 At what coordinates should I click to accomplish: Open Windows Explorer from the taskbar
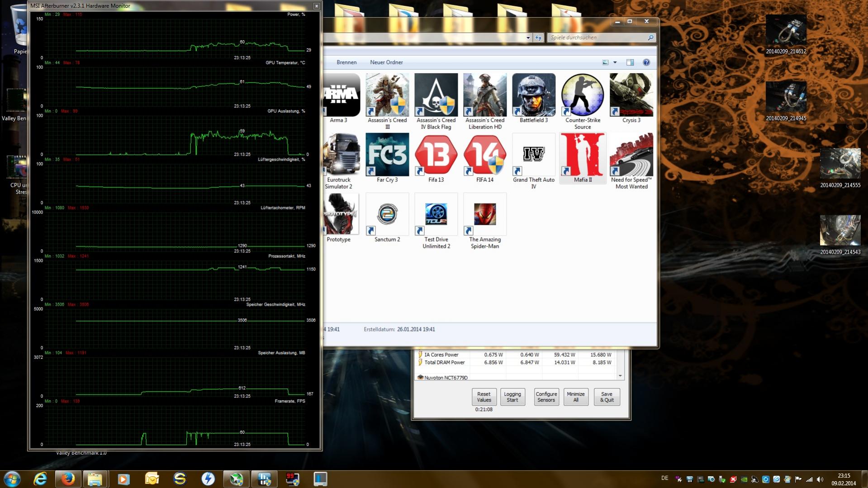95,479
